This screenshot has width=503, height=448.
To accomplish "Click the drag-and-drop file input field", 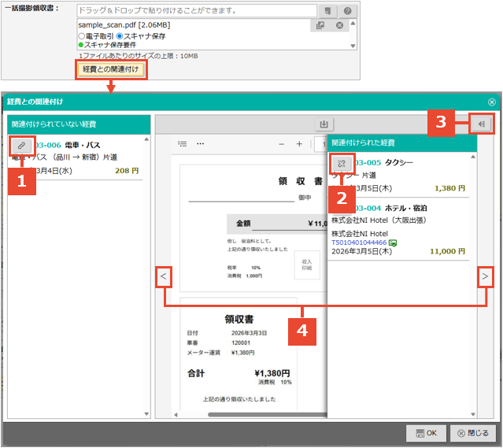I will (x=197, y=11).
